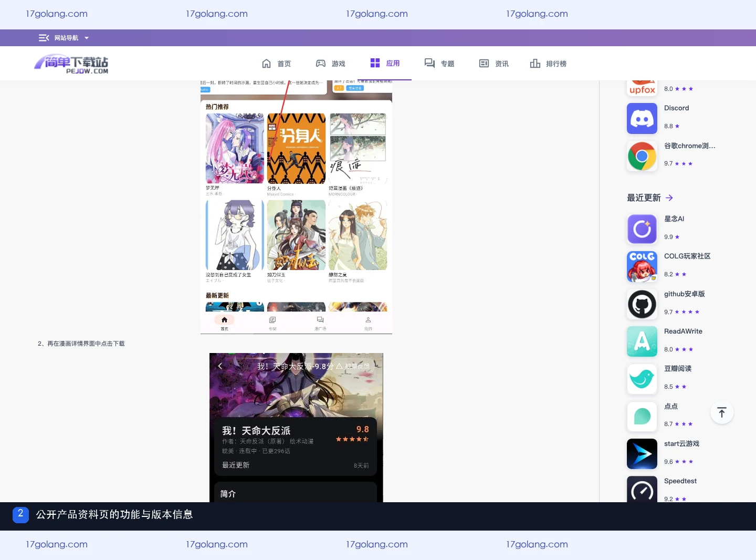The width and height of the screenshot is (756, 560).
Task: Click the 豆瓣阅读 text link
Action: (678, 369)
